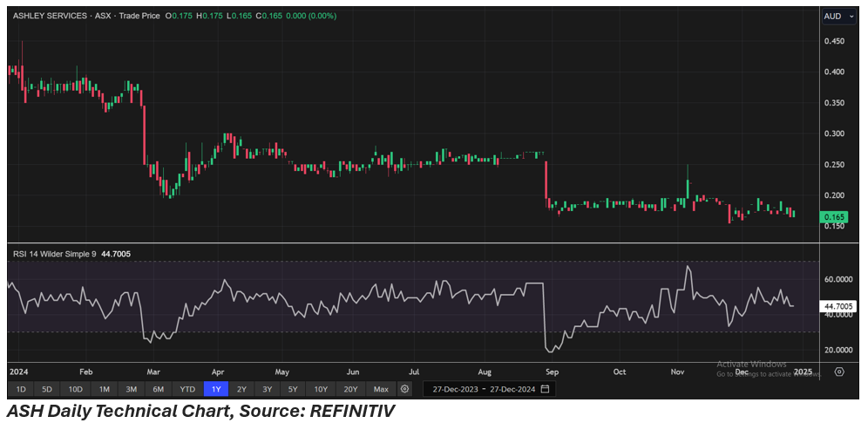The image size is (868, 423).
Task: Click the highlighted 1Y range tab
Action: [216, 389]
